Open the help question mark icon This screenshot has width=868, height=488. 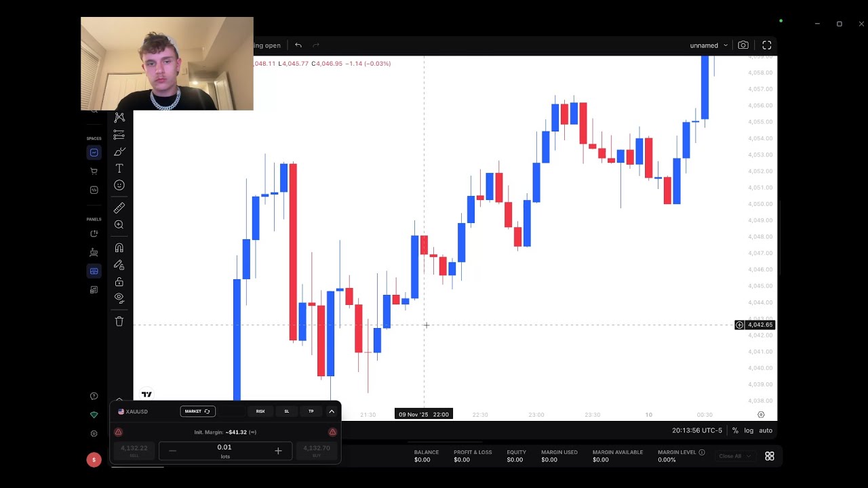pyautogui.click(x=94, y=396)
